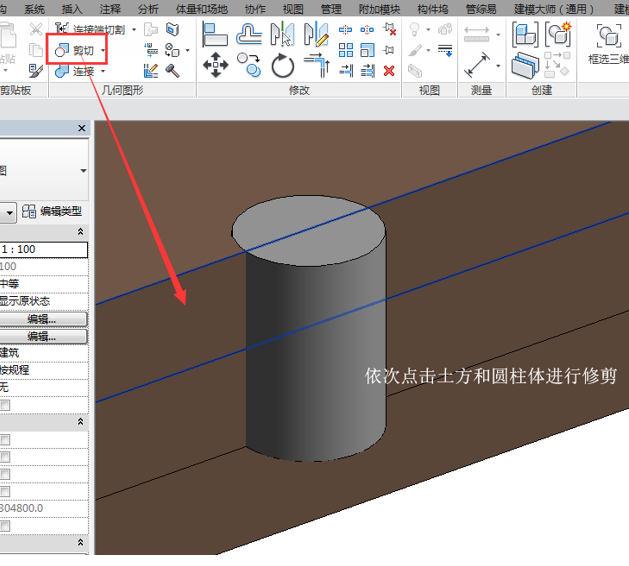This screenshot has width=629, height=566.
Task: Click the Linework tool icon
Action: pos(444,50)
